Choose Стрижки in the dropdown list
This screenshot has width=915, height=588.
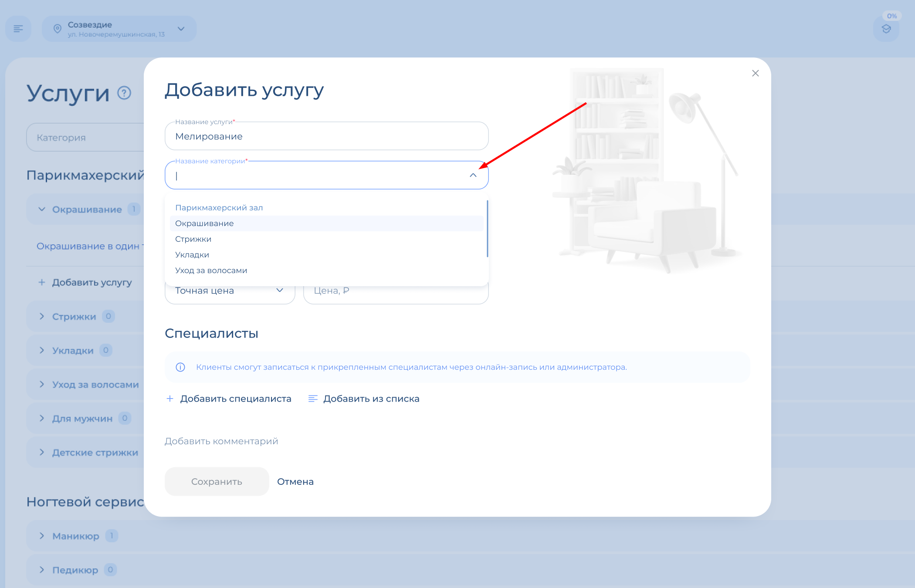click(x=193, y=239)
